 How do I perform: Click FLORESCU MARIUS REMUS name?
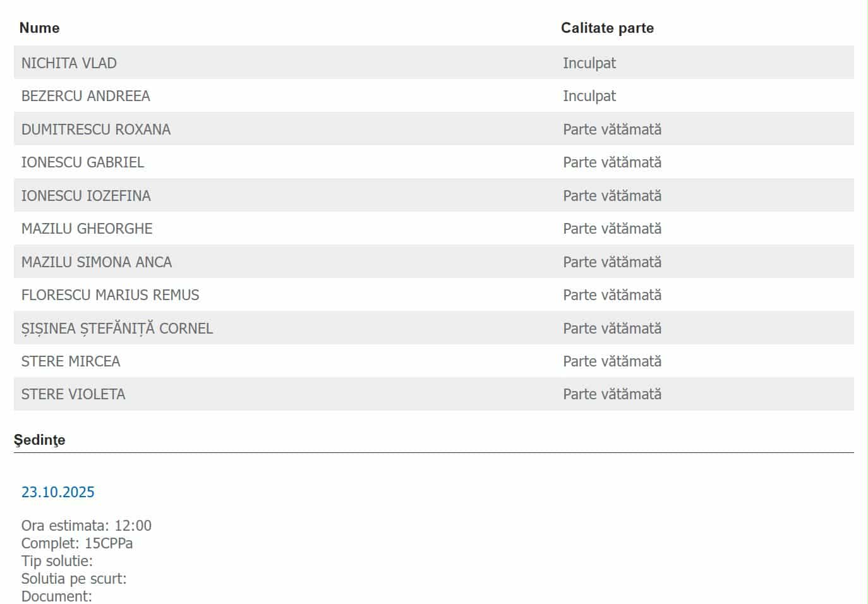coord(110,295)
